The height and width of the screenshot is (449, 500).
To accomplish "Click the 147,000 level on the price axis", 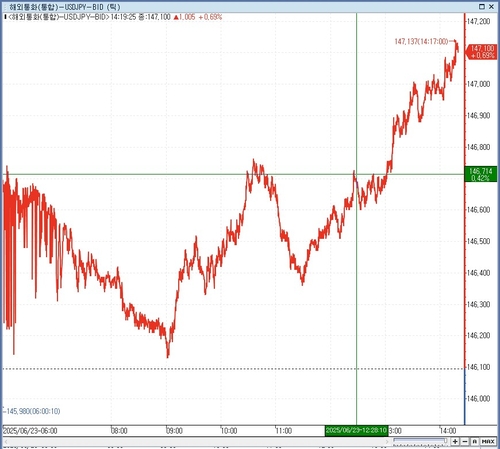I will pos(478,84).
